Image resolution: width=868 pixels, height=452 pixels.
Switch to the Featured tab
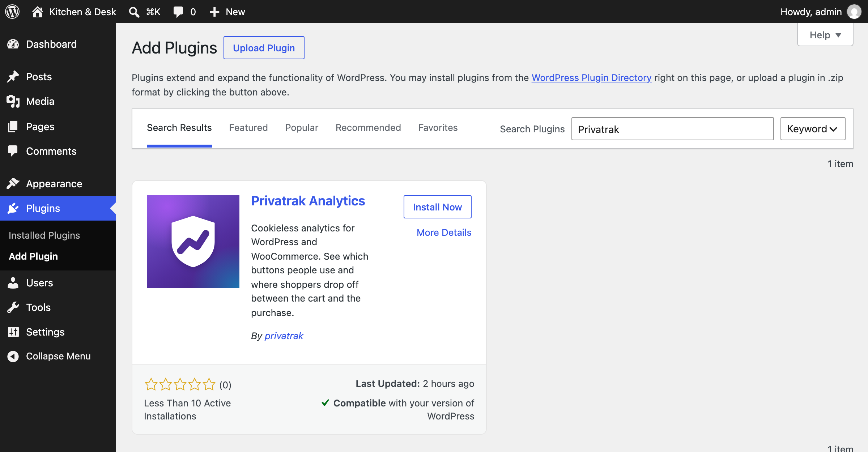pyautogui.click(x=248, y=128)
